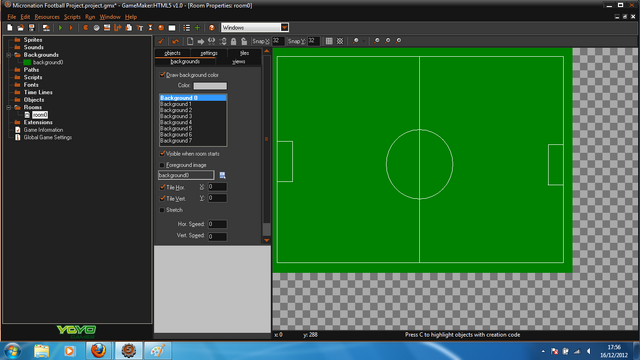The width and height of the screenshot is (640, 360).
Task: Collapse the Backgrounds folder in resource tree
Action: pyautogui.click(x=8, y=55)
